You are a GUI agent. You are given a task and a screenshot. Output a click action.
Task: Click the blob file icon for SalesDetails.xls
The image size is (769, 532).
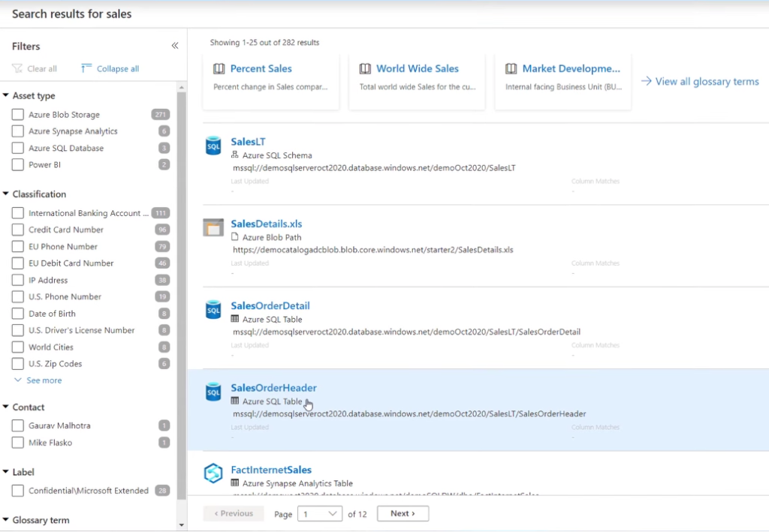[213, 227]
